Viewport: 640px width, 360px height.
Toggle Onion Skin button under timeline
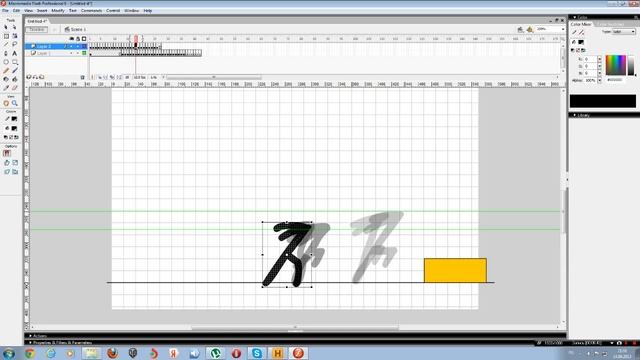pos(100,77)
